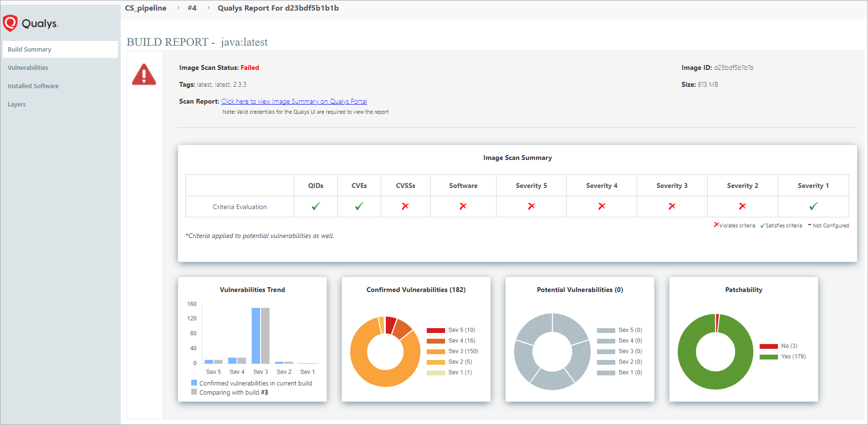Open the Image Summary on Qualys Portal link
Image resolution: width=868 pixels, height=425 pixels.
click(294, 101)
